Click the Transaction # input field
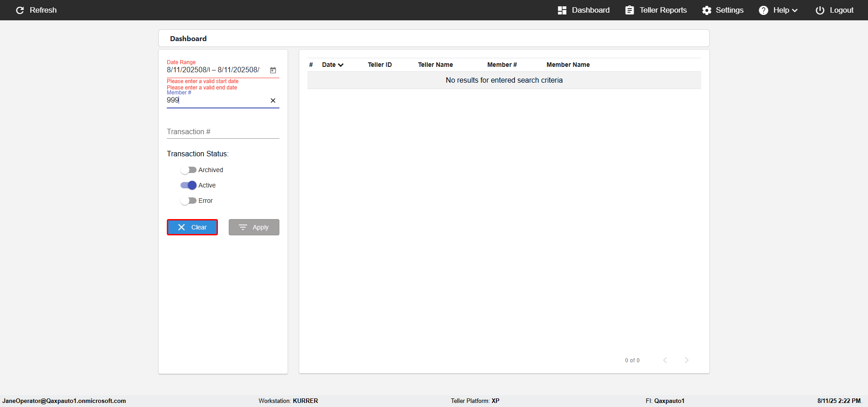The image size is (868, 407). click(x=223, y=131)
